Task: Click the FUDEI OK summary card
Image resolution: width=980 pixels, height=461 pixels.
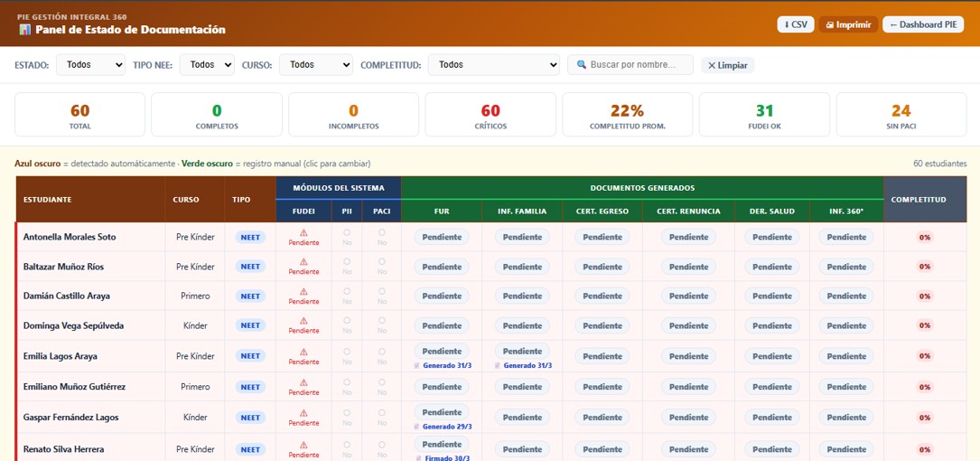Action: coord(764,115)
